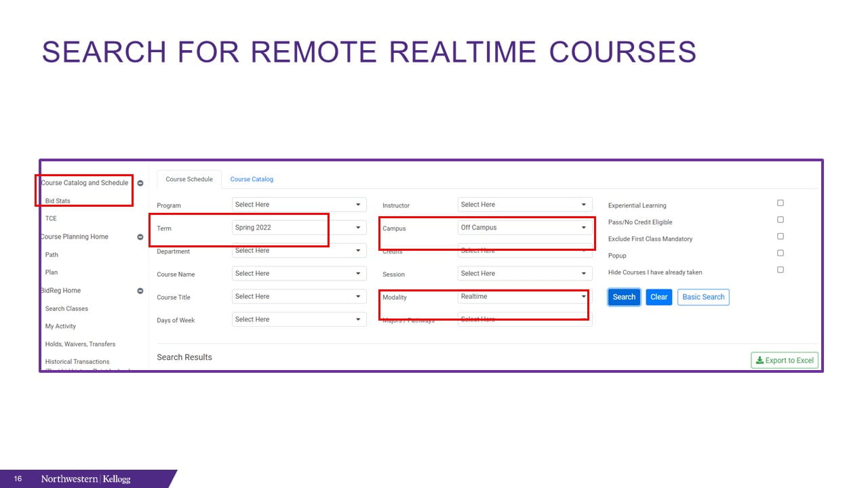Toggle the Popup checkbox
The image size is (868, 488).
tap(781, 253)
